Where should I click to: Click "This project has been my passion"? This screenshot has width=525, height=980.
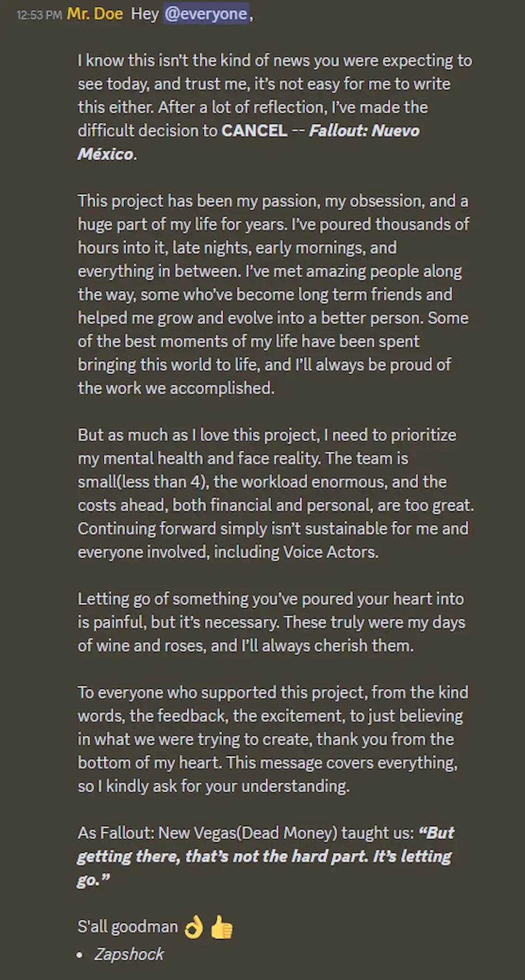pyautogui.click(x=168, y=201)
